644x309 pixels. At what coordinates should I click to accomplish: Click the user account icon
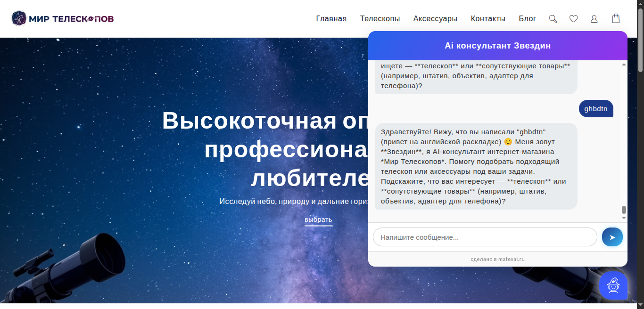click(594, 19)
